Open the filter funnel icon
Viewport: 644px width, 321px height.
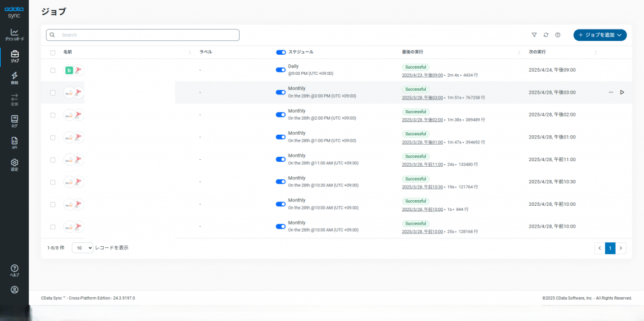click(x=535, y=35)
